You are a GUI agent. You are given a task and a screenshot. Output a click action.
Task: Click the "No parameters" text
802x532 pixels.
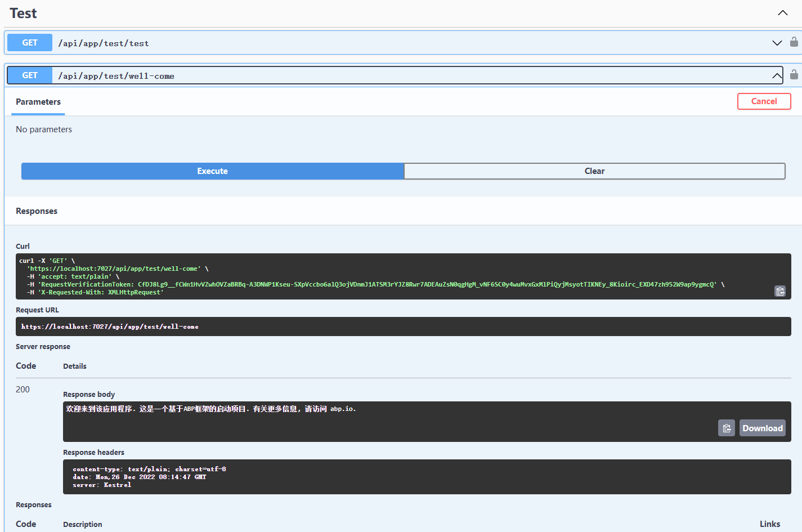pos(44,129)
